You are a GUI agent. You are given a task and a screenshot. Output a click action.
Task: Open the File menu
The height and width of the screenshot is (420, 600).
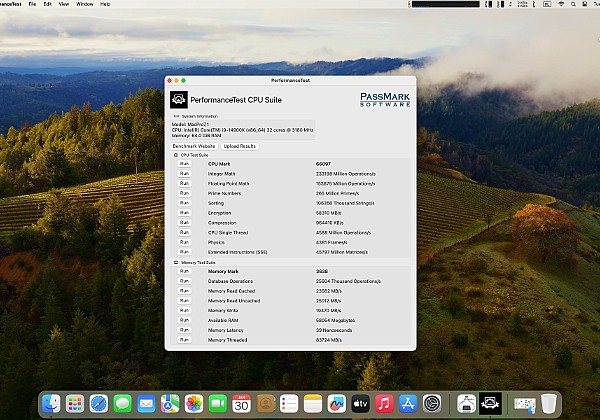coord(33,4)
